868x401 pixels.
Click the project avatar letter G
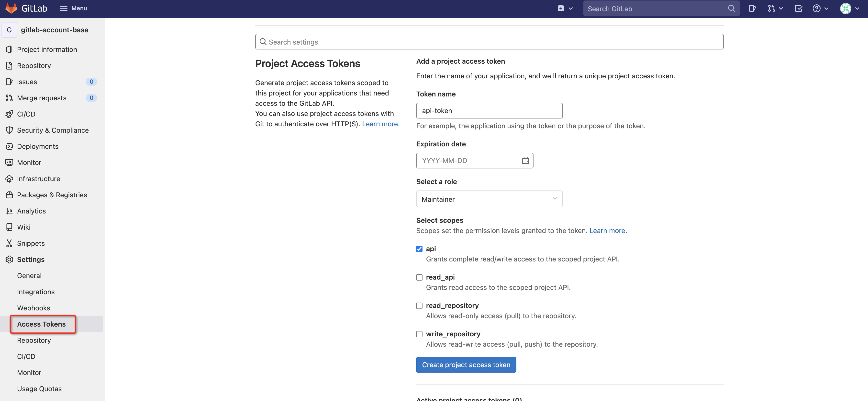[x=10, y=30]
